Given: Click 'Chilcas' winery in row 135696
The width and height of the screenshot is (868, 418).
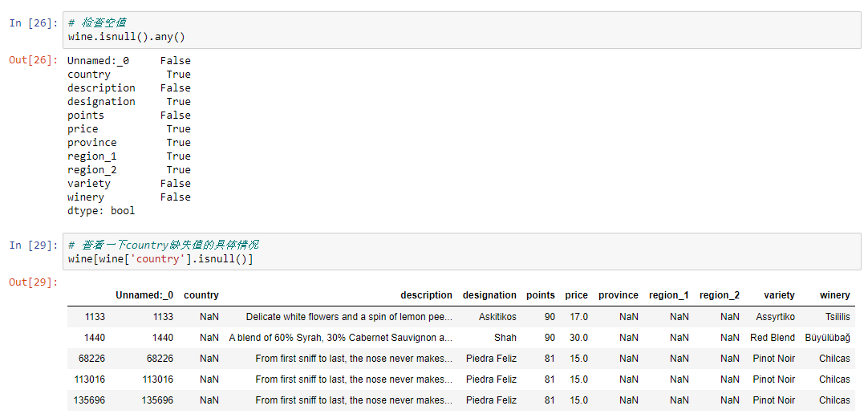Looking at the screenshot, I should pyautogui.click(x=835, y=400).
